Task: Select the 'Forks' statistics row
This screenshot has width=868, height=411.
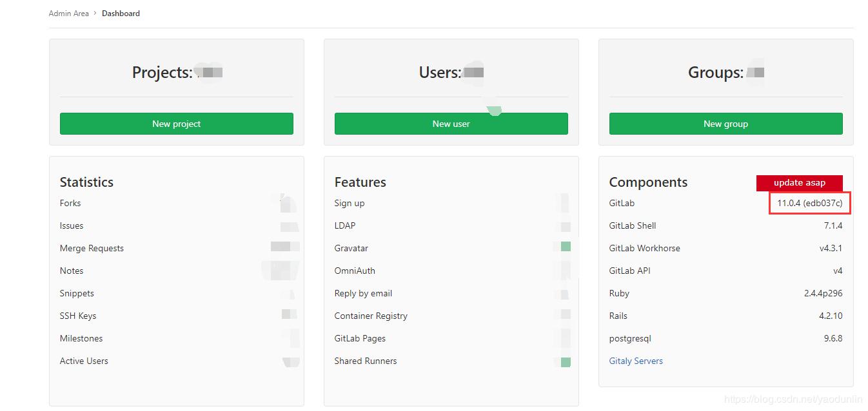Action: (x=176, y=203)
